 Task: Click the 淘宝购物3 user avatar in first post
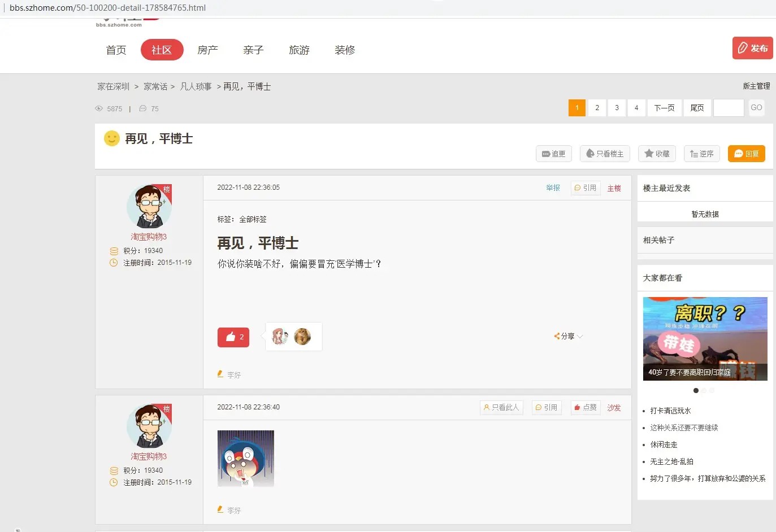point(149,207)
